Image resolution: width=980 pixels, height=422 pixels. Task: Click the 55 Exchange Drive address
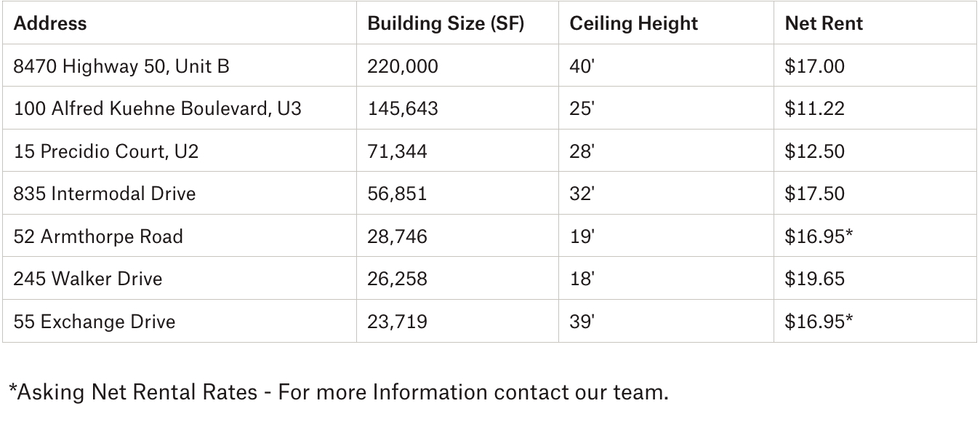click(95, 322)
